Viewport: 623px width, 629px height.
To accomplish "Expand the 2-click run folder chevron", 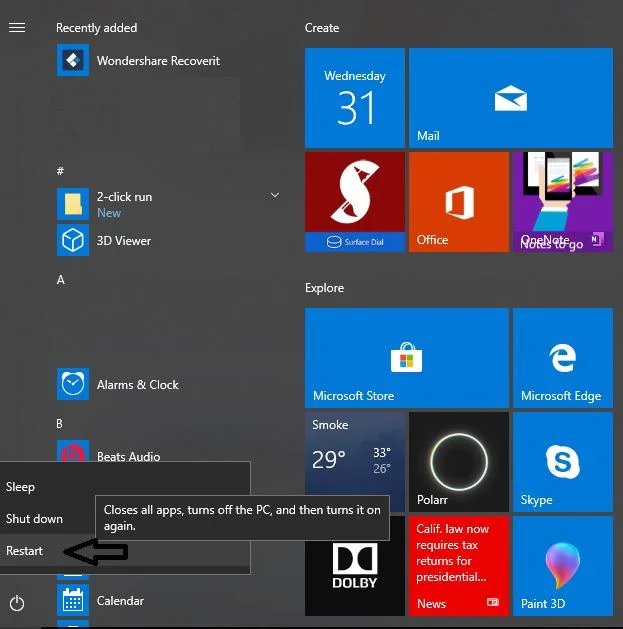I will pyautogui.click(x=274, y=195).
